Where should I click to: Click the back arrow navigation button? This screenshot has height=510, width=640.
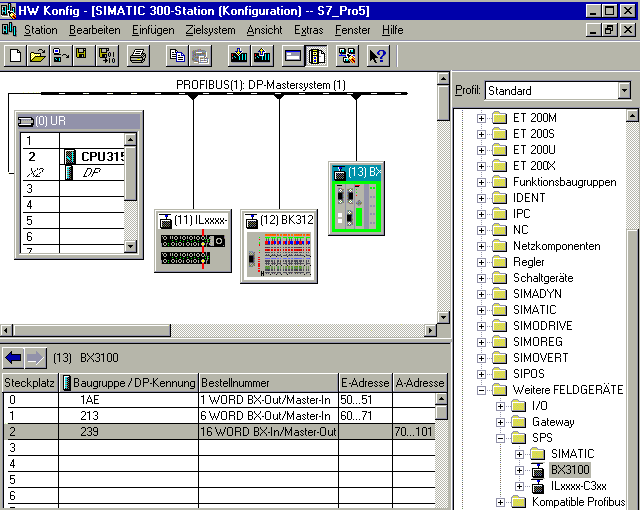[13, 358]
